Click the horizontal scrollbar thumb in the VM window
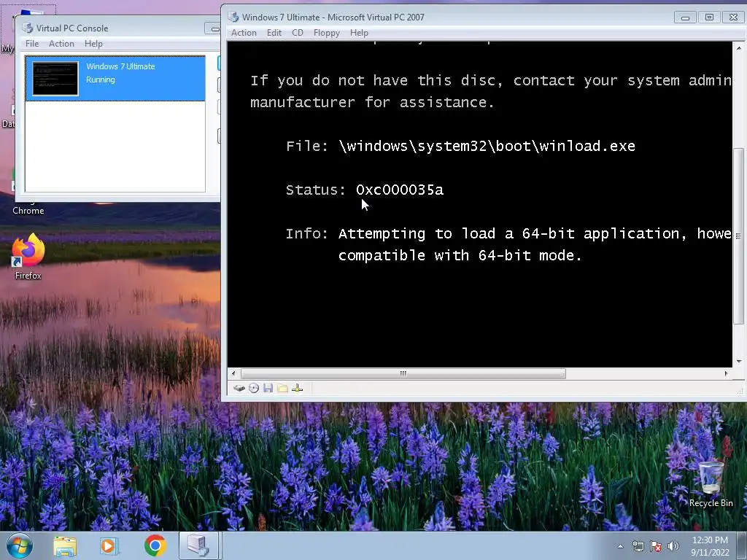 [403, 373]
